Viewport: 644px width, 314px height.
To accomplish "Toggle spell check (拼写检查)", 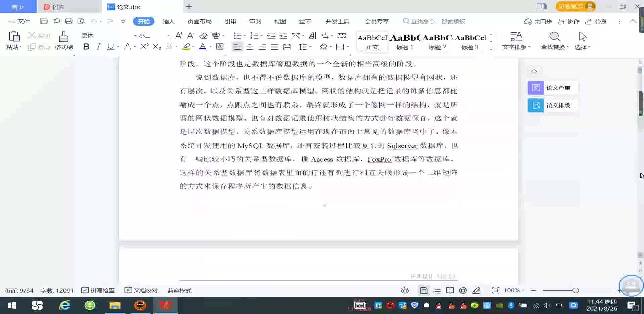I will (98, 290).
